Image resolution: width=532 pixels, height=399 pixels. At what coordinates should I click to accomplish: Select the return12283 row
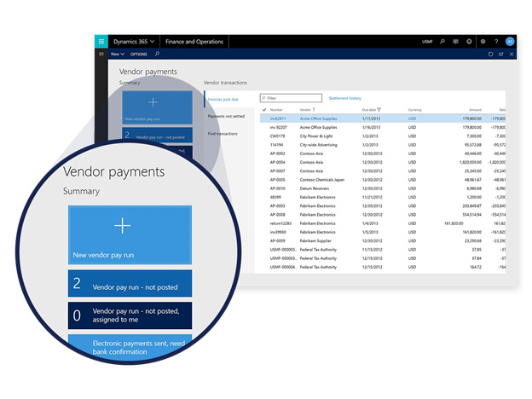[383, 223]
